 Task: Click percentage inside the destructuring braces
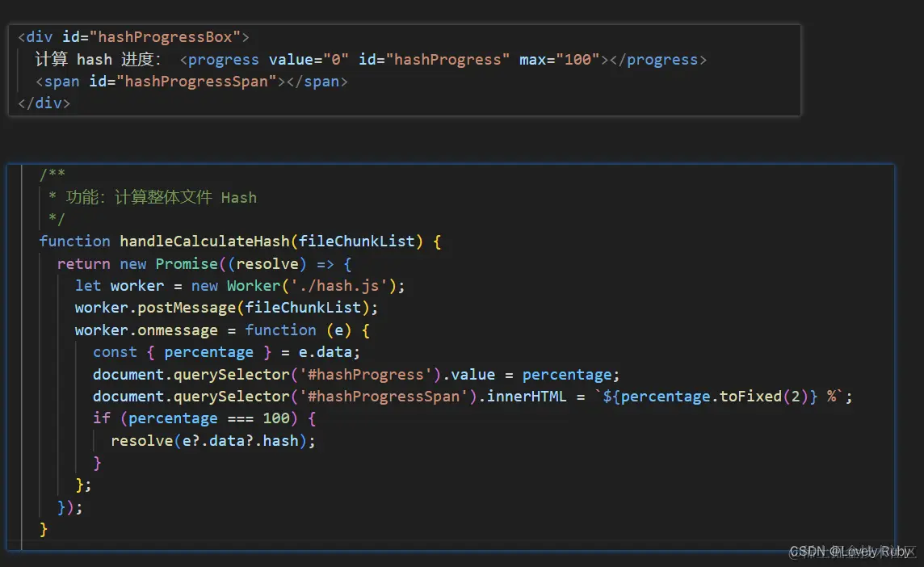click(x=208, y=352)
